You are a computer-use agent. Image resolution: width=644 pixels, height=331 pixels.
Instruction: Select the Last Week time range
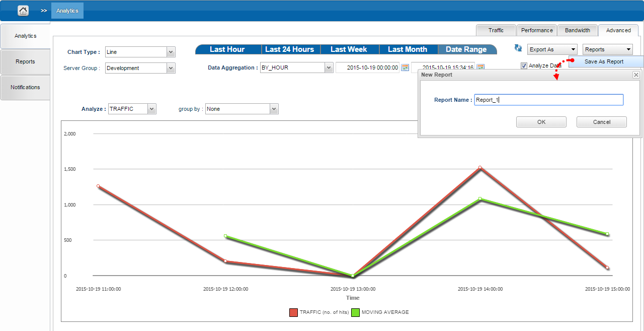349,49
